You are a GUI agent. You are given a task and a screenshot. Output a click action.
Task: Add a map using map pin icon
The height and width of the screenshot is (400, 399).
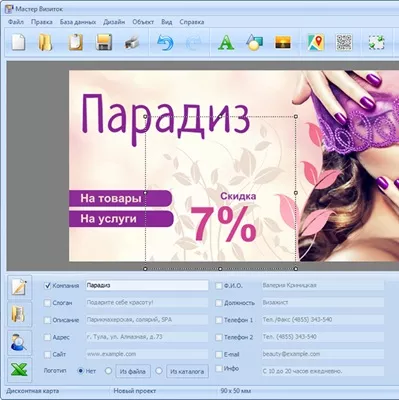(x=316, y=43)
